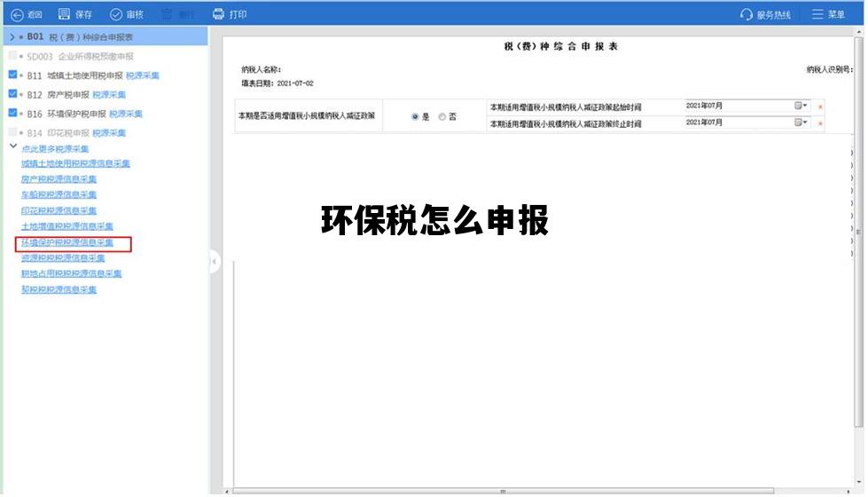
Task: Click the 点此更多税源采集 link text
Action: pyautogui.click(x=55, y=148)
